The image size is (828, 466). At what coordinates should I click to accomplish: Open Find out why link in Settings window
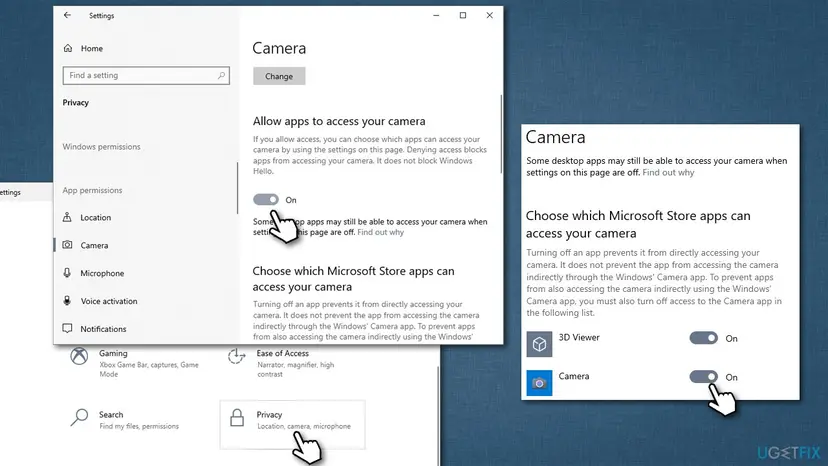click(x=380, y=232)
